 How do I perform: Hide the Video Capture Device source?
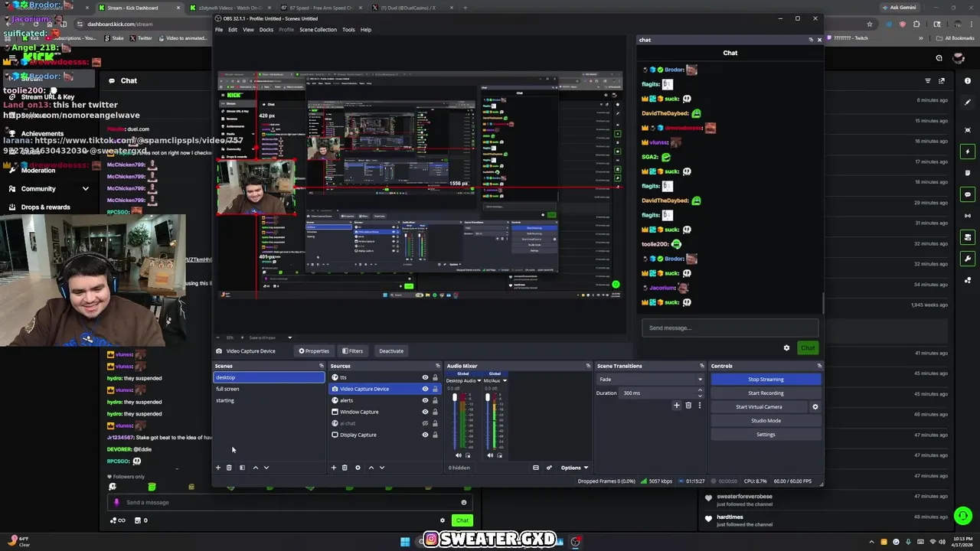(x=425, y=389)
